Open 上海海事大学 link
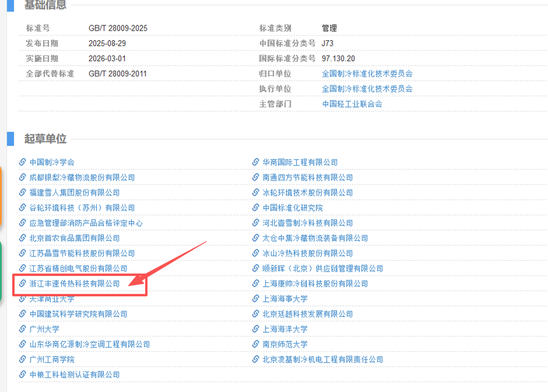The width and height of the screenshot is (548, 392). click(x=285, y=299)
